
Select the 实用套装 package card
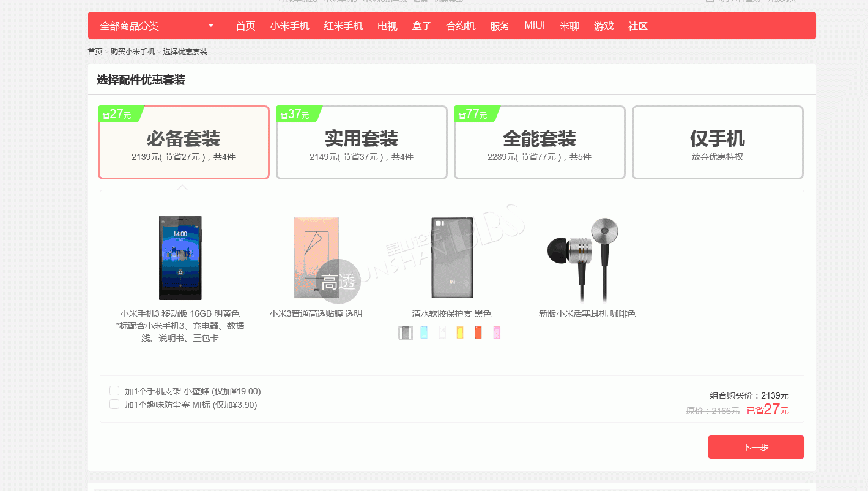(x=362, y=142)
